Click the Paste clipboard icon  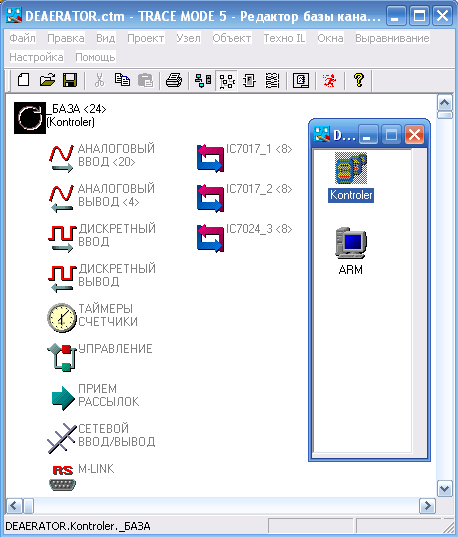[146, 80]
